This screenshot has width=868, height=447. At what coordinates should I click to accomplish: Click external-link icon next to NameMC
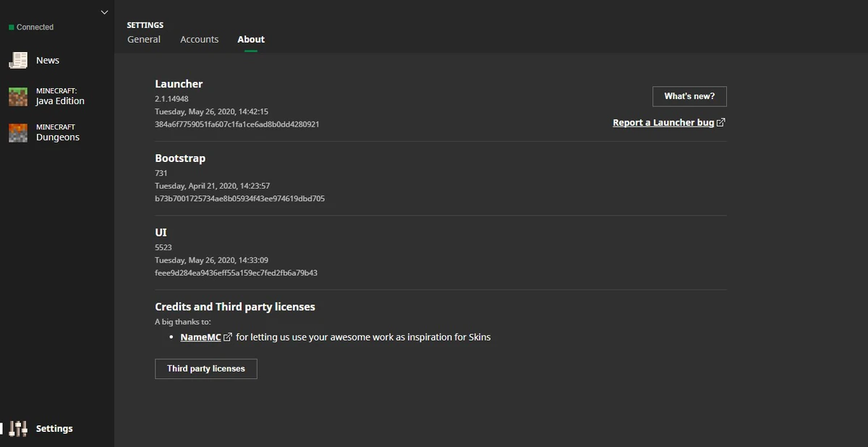tap(228, 336)
